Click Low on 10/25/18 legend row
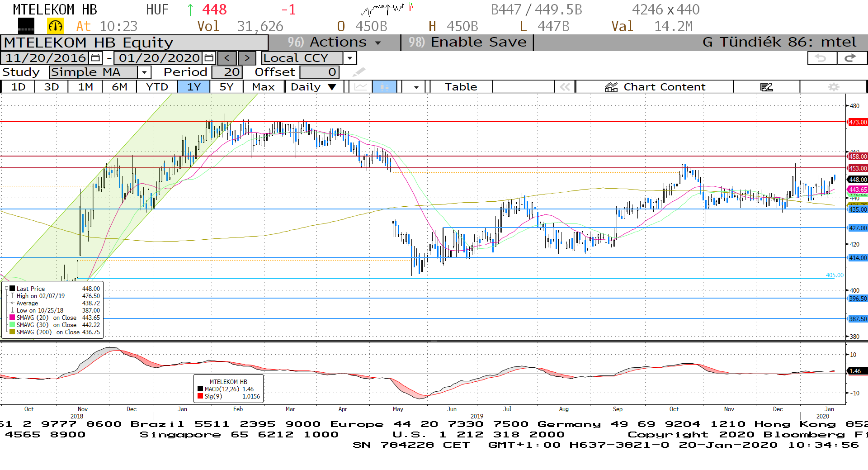868x470 pixels. tap(55, 310)
